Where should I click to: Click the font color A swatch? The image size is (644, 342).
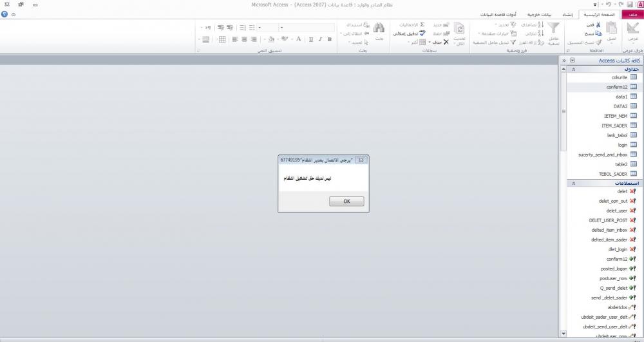coord(299,39)
